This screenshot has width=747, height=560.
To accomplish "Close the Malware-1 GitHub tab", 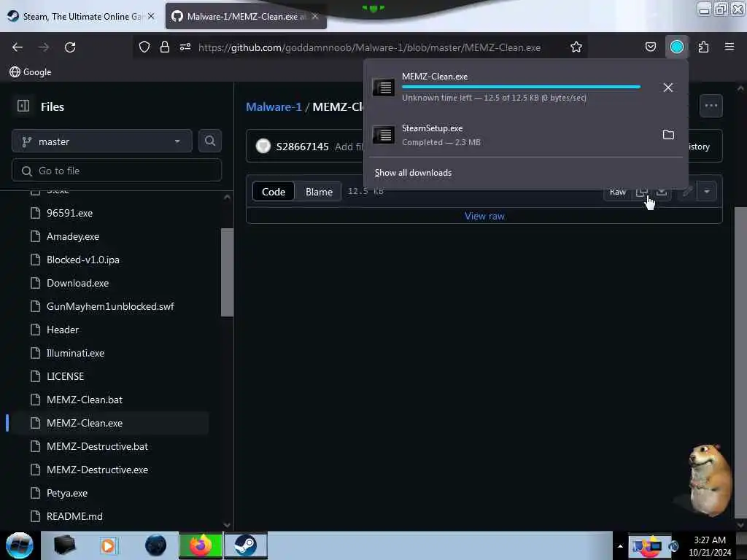I will tap(315, 16).
